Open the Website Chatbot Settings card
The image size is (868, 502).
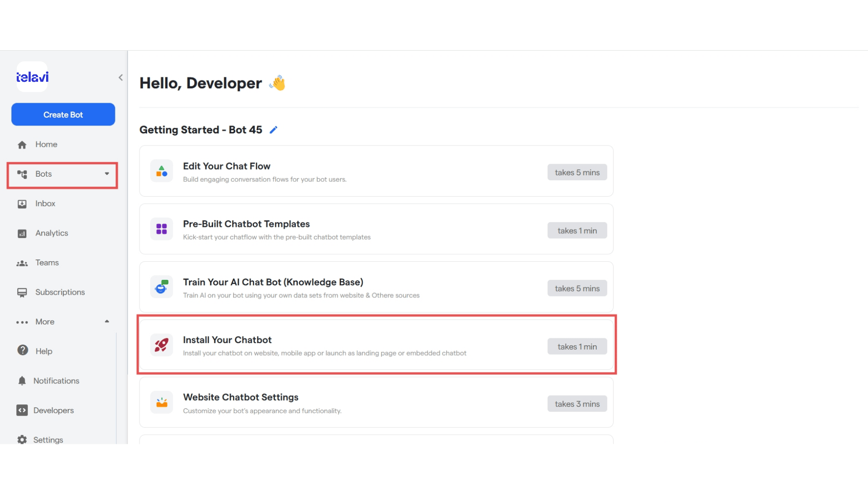click(376, 403)
